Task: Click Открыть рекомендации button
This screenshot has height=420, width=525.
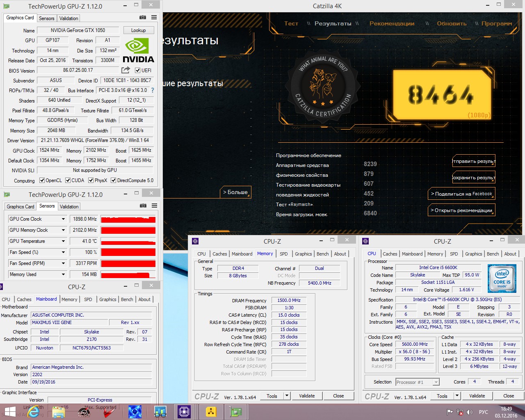Action: [x=461, y=210]
